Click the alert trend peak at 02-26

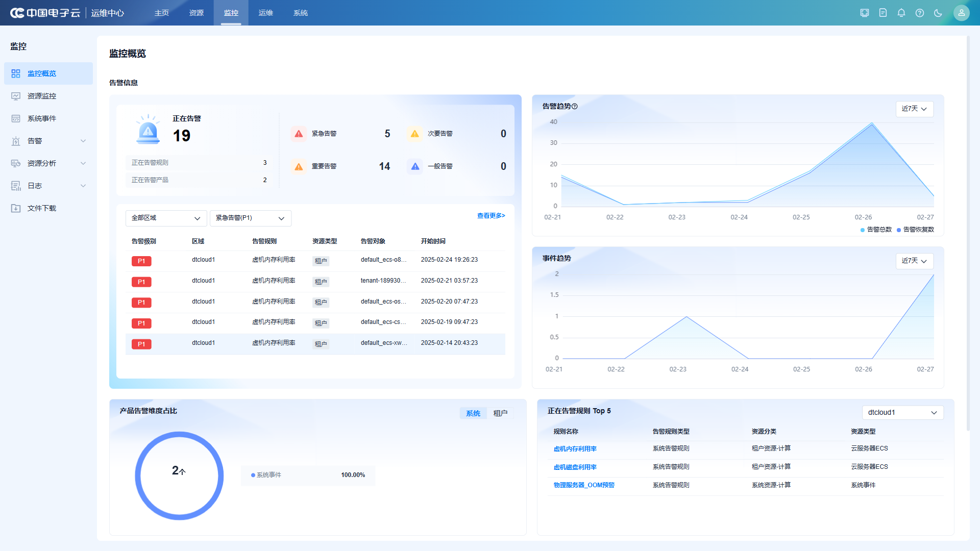pos(871,123)
